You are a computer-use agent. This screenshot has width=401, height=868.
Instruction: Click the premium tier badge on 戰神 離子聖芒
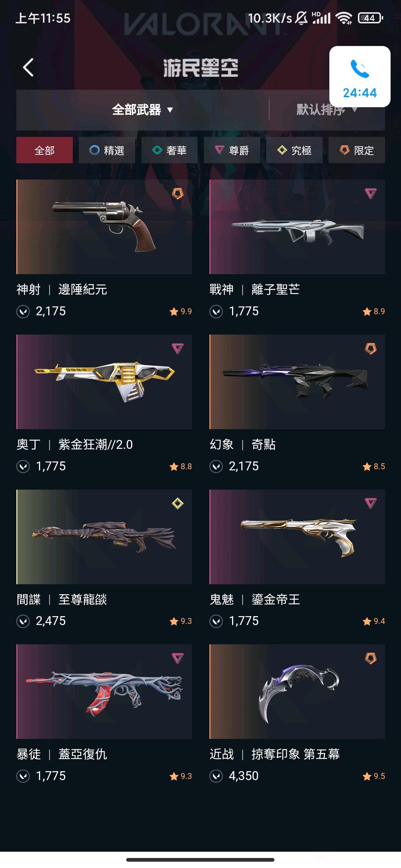tap(371, 193)
